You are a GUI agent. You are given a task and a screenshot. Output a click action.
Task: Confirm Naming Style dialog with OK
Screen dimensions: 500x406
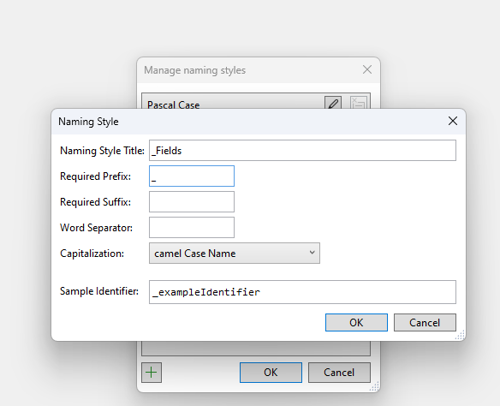coord(356,322)
